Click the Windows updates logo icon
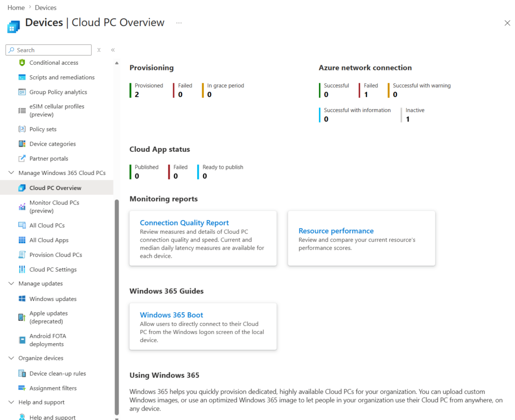This screenshot has height=420, width=515. [22, 299]
